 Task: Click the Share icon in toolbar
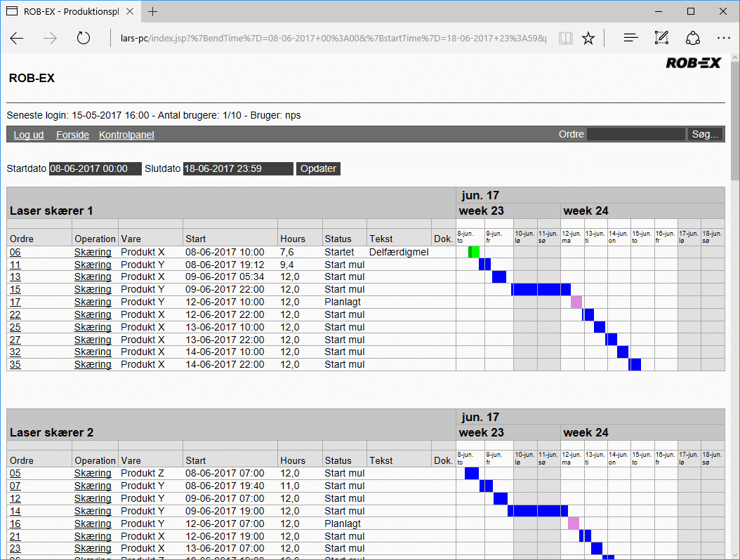(x=692, y=39)
